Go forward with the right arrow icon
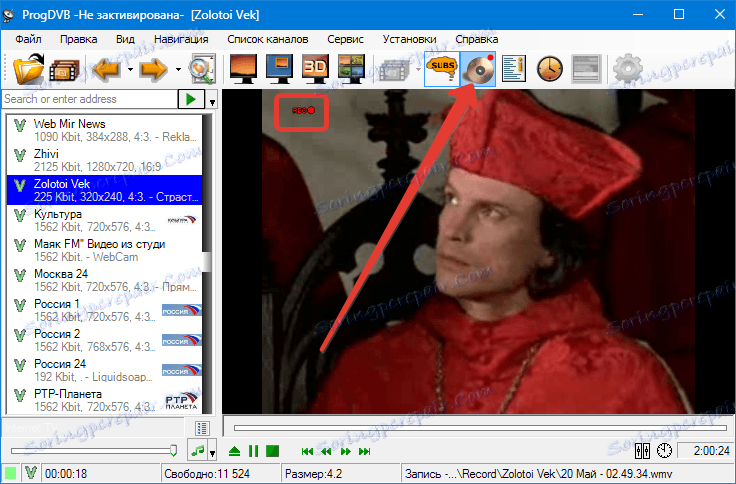The width and height of the screenshot is (736, 484). (154, 69)
